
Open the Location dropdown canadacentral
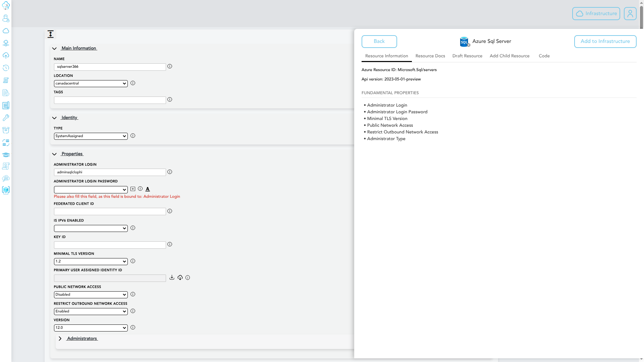pos(91,83)
